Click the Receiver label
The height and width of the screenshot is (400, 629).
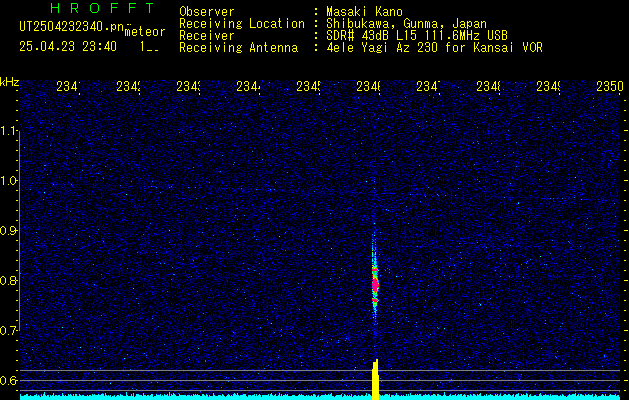[207, 36]
